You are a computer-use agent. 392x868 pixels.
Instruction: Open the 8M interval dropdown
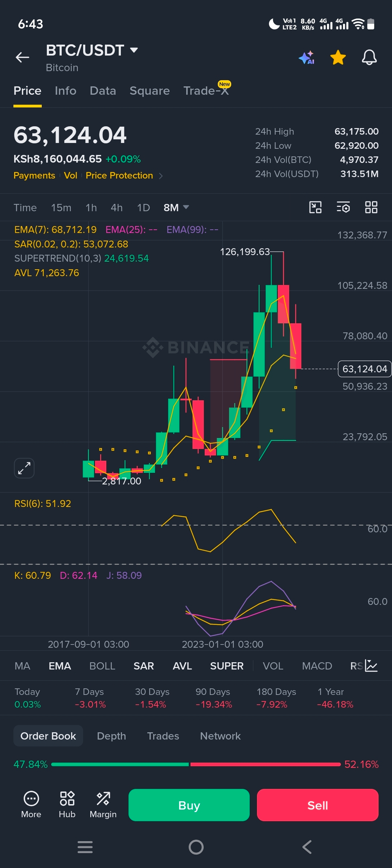(176, 208)
